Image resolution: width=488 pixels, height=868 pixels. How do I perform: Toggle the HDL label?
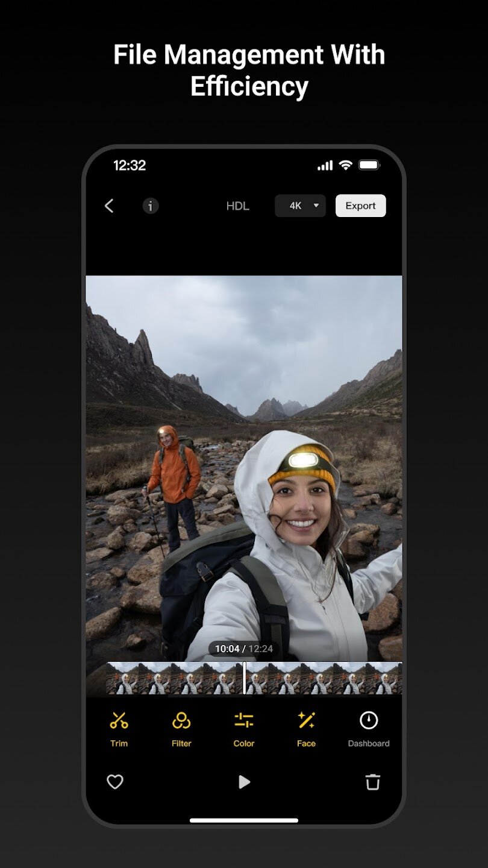(238, 206)
